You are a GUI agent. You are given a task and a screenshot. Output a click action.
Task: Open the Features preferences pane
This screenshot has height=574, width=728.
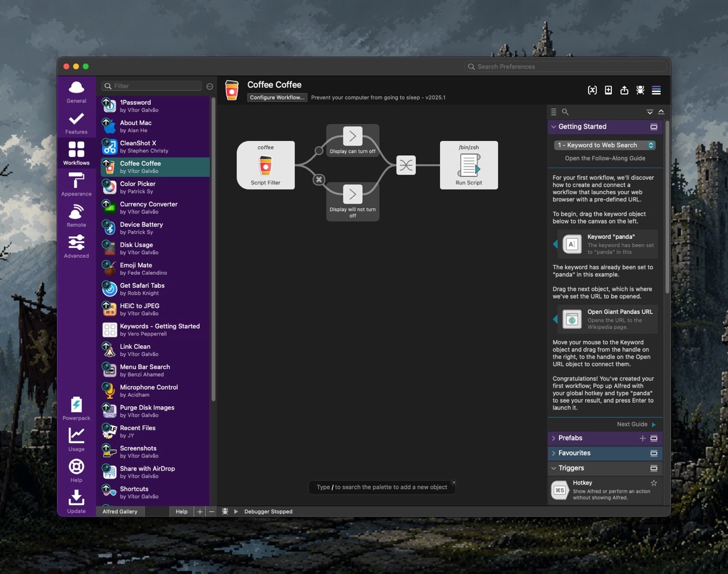tap(76, 123)
